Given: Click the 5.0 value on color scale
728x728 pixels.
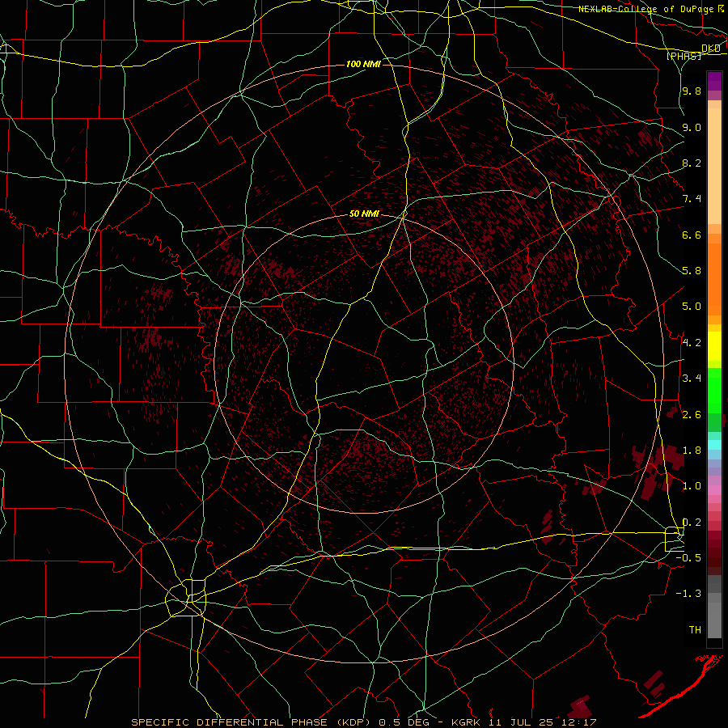Looking at the screenshot, I should point(692,307).
